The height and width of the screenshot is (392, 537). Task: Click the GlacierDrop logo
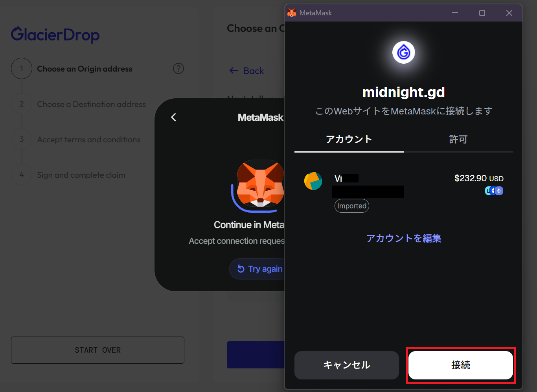pos(55,35)
